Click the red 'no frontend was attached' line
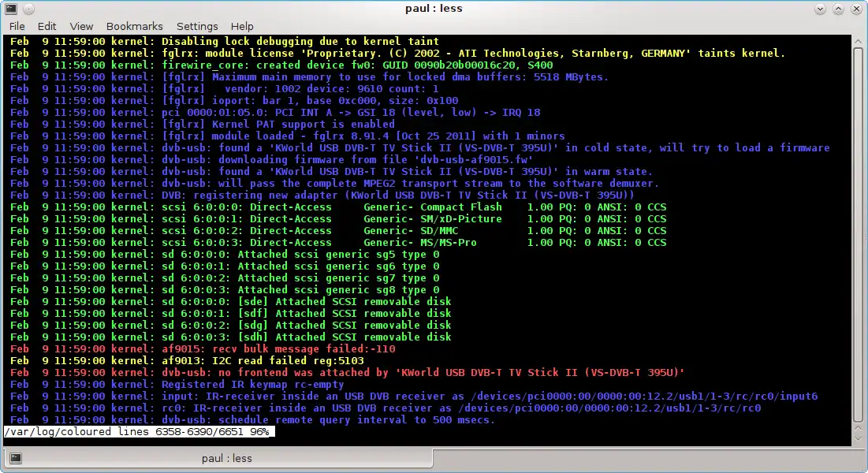 coord(347,372)
